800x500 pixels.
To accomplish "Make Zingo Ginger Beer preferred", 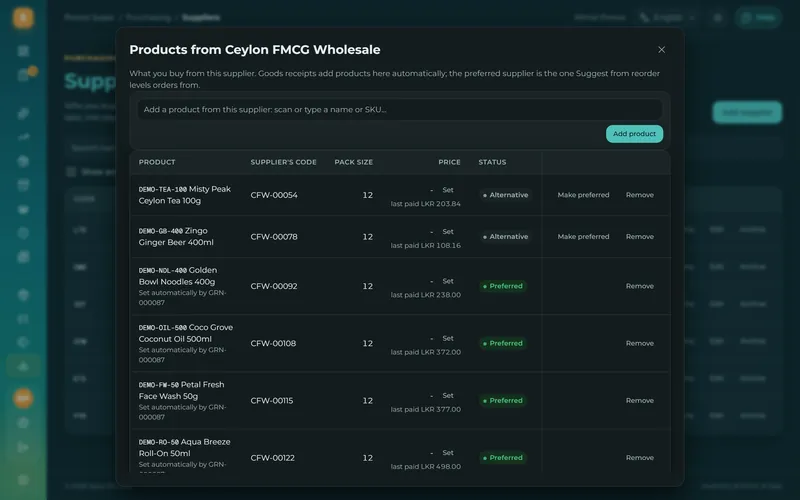I will [583, 237].
